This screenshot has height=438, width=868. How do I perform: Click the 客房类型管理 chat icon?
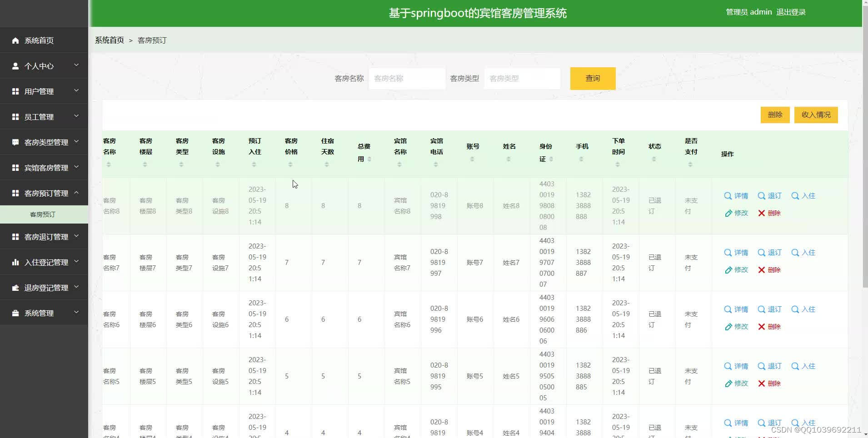[15, 142]
